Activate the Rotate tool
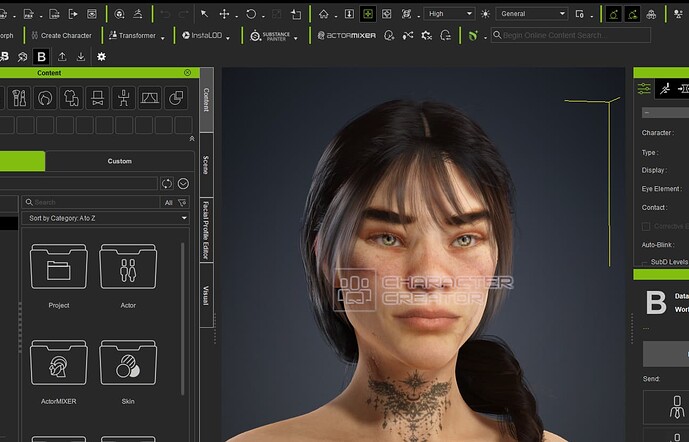The width and height of the screenshot is (689, 442). point(251,14)
